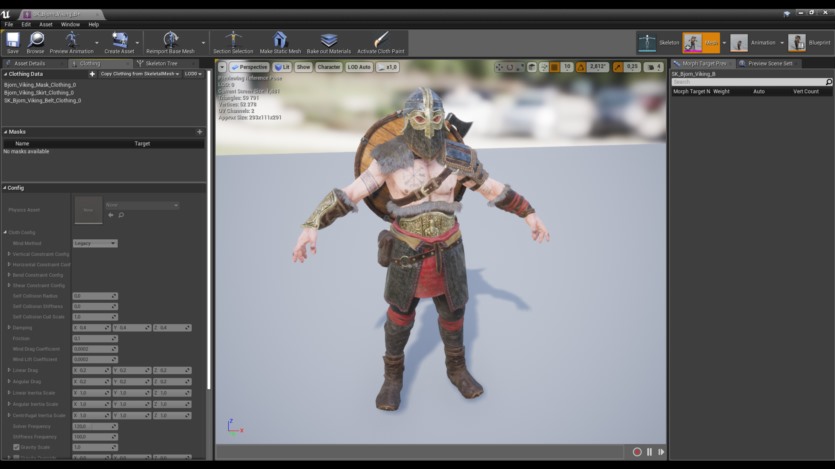Click the search magnifier in morph target panel
The image size is (835, 469).
click(x=829, y=82)
